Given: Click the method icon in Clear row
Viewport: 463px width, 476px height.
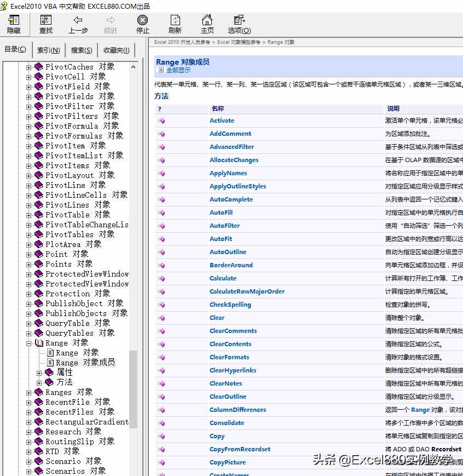Looking at the screenshot, I should (x=161, y=318).
